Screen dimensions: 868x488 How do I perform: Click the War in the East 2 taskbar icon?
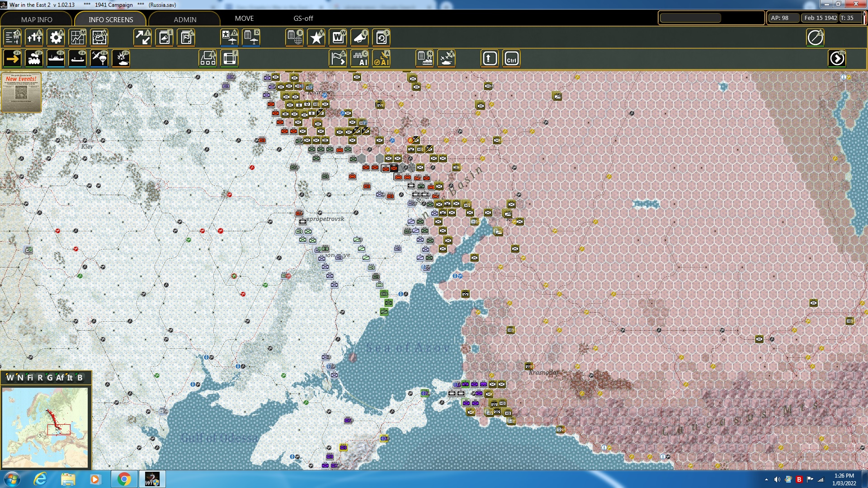[x=152, y=479]
